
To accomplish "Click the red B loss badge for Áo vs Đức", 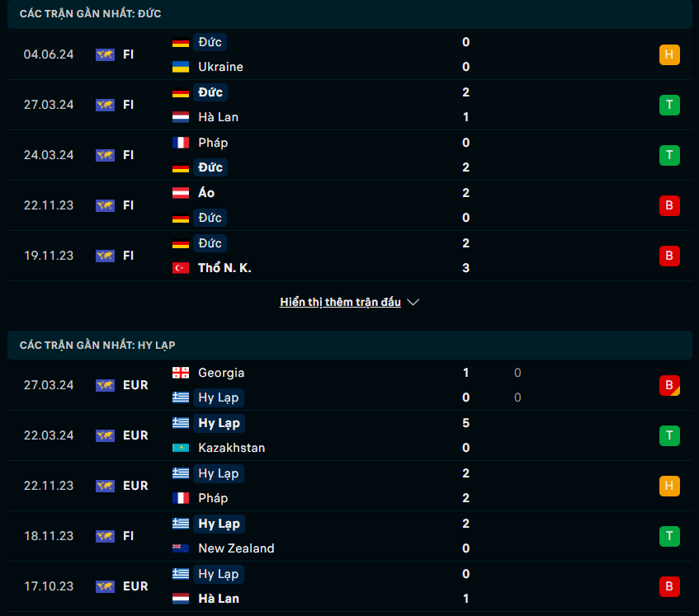I will 669,205.
